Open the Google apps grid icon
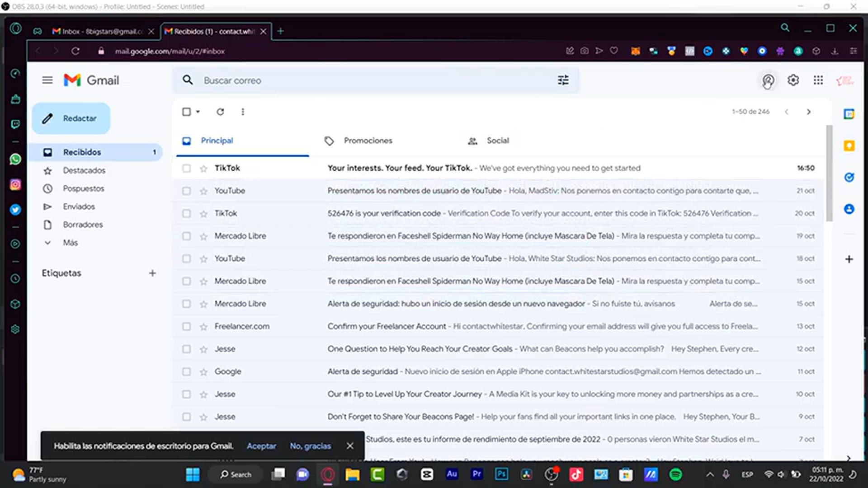 818,80
